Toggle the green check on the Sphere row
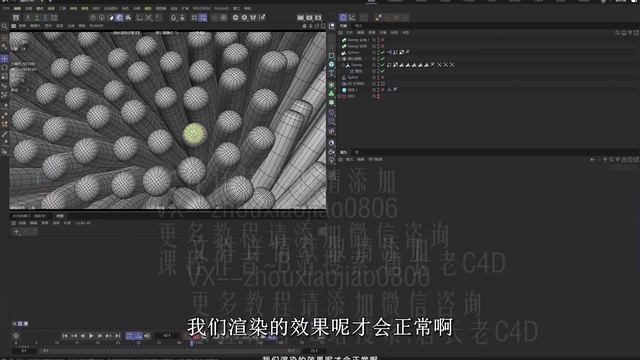The image size is (640, 360). (382, 52)
